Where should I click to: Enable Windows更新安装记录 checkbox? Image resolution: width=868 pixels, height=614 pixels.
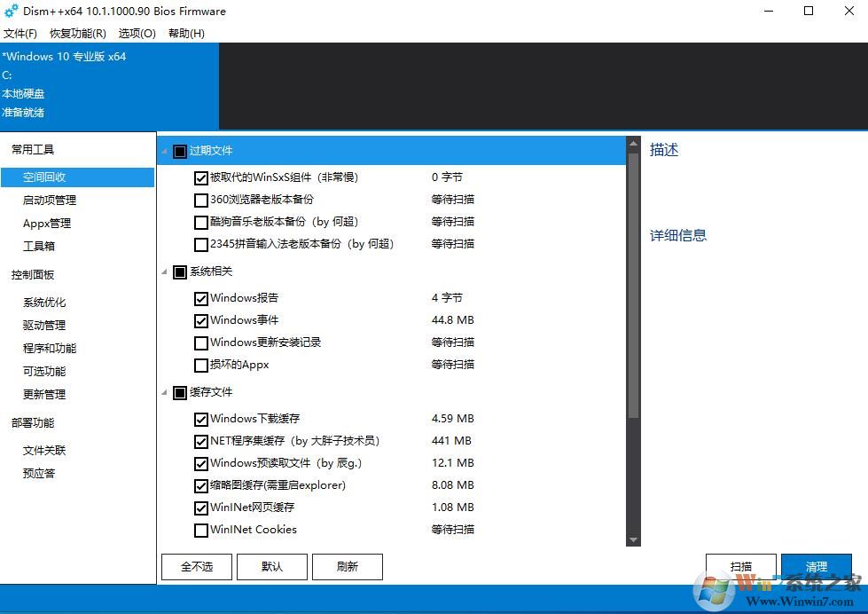coord(201,343)
